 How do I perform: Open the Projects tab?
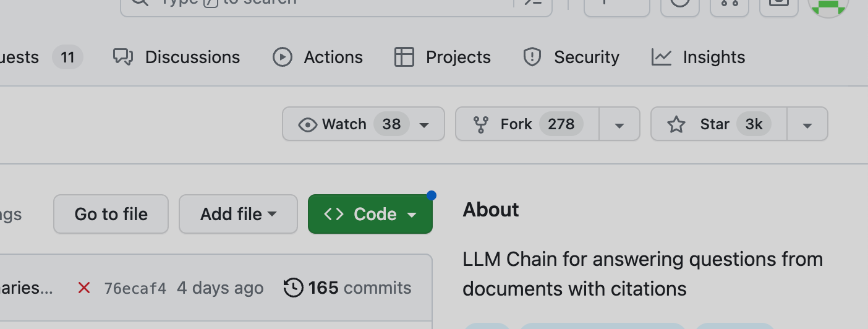pos(443,58)
